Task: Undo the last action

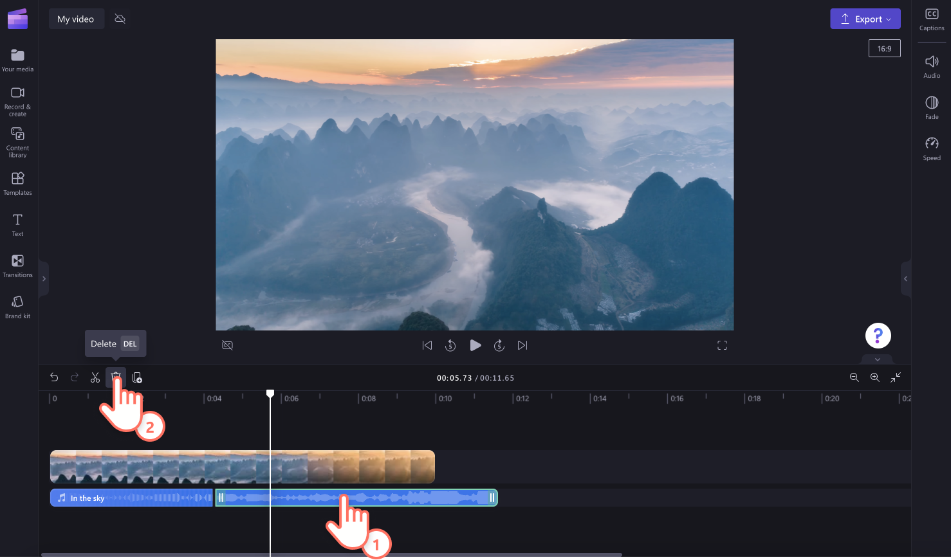Action: click(54, 377)
